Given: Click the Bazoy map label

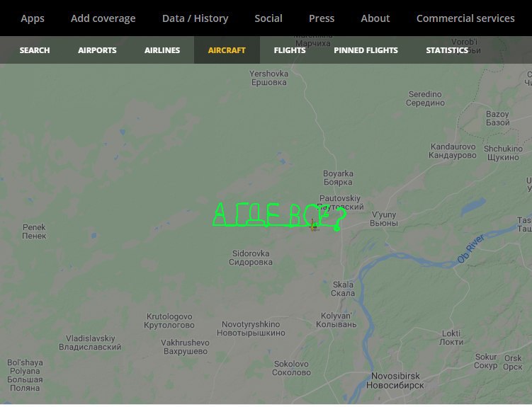Looking at the screenshot, I should pyautogui.click(x=498, y=118).
